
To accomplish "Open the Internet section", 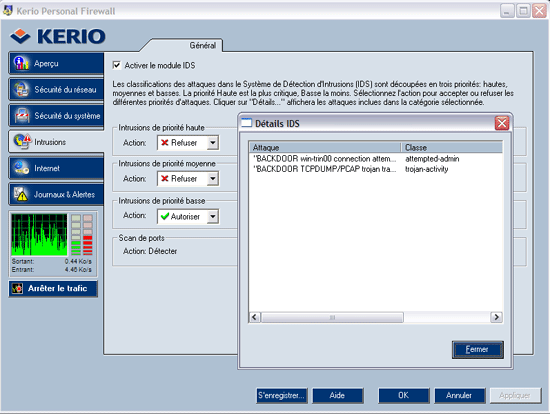I will [56, 168].
